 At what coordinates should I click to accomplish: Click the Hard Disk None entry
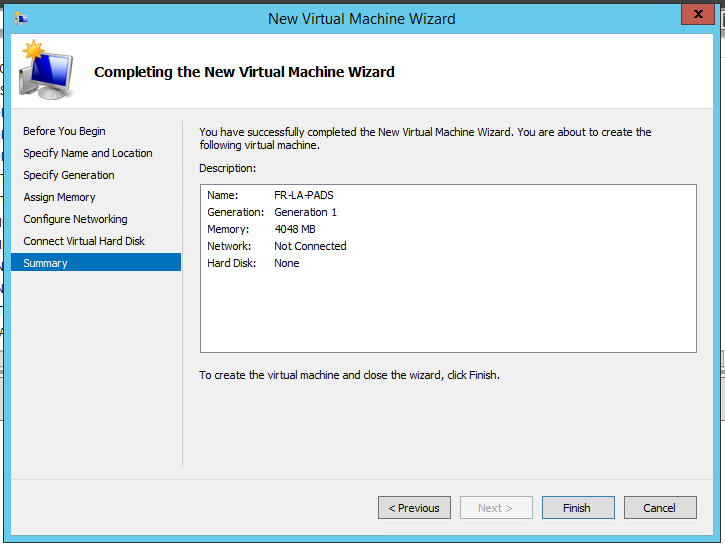pos(287,263)
